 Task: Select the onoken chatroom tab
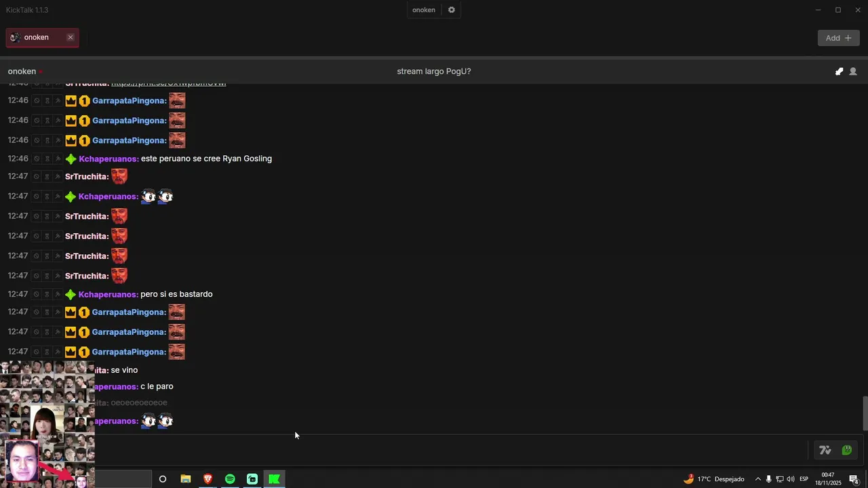point(42,37)
